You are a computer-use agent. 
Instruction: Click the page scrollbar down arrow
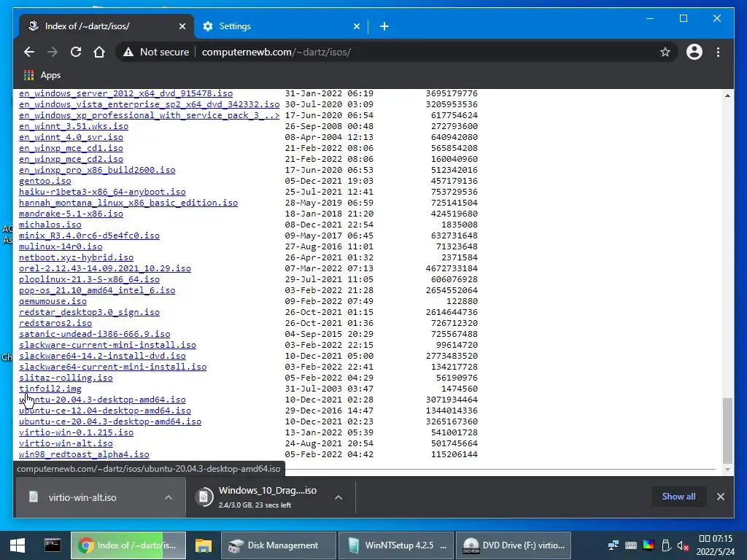[727, 470]
